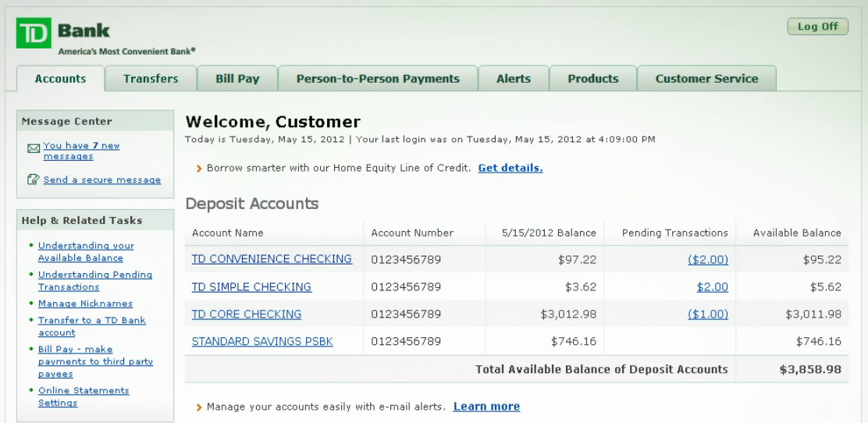
Task: Click the Pending Transactions column header
Action: click(674, 233)
